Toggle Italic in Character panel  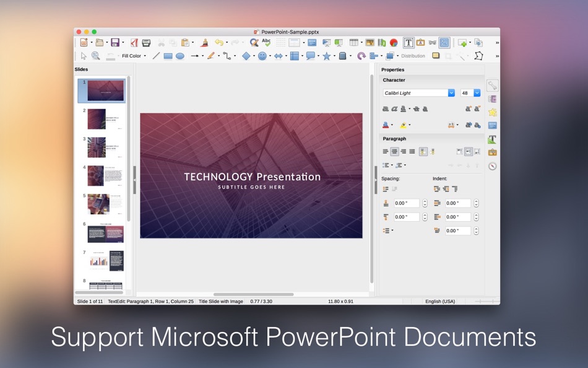(394, 109)
